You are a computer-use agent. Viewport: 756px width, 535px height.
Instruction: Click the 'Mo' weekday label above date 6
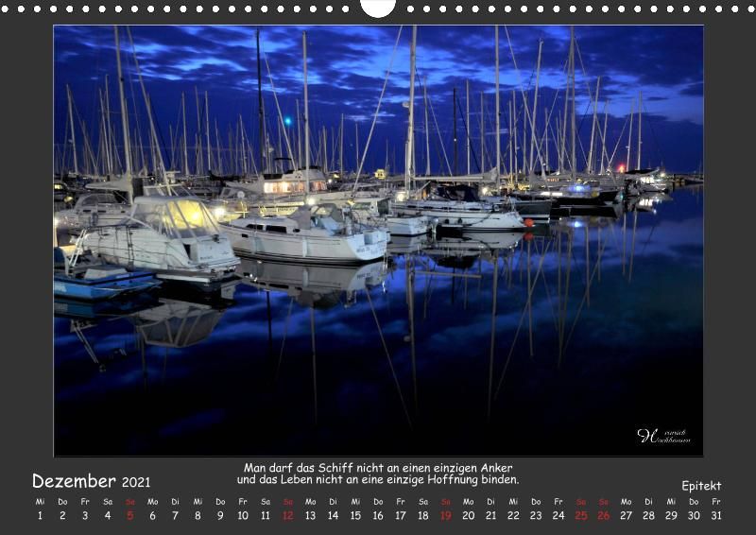(x=153, y=502)
